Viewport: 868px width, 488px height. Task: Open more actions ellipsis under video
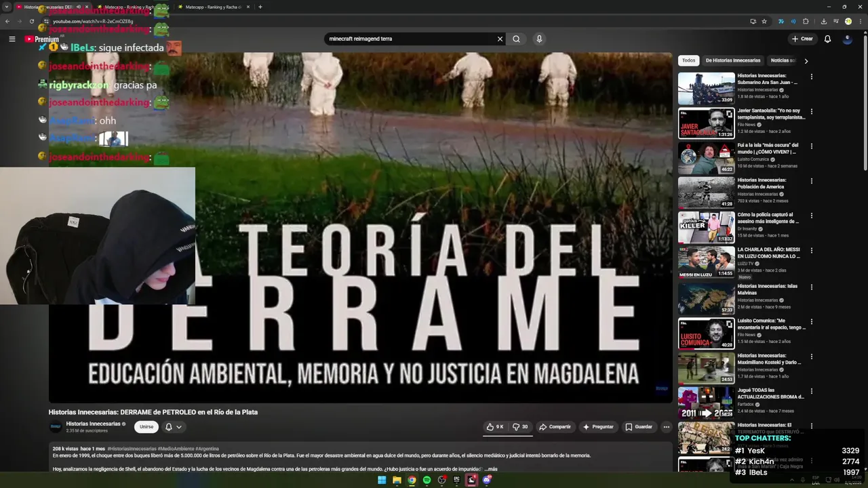click(x=667, y=427)
